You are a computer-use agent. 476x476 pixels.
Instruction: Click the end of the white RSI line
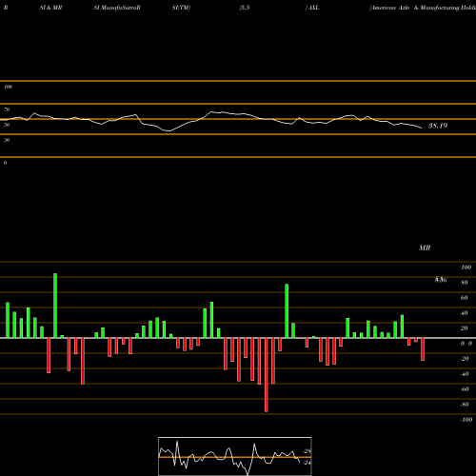(x=422, y=128)
